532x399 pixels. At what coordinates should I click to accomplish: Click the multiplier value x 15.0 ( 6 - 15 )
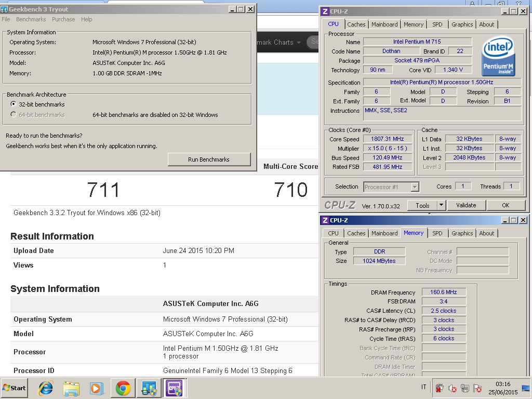coord(388,148)
